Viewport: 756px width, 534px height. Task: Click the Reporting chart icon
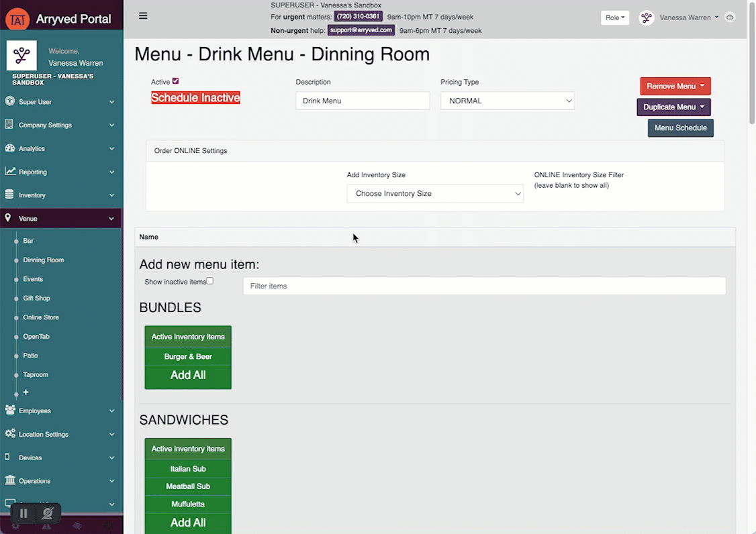[x=9, y=171]
